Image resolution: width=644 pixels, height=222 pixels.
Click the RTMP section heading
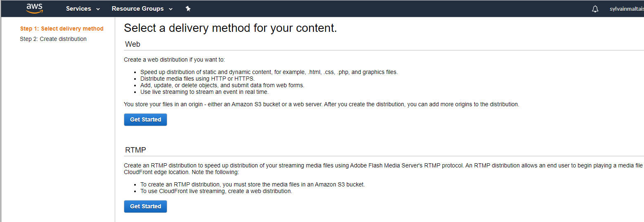pyautogui.click(x=135, y=150)
